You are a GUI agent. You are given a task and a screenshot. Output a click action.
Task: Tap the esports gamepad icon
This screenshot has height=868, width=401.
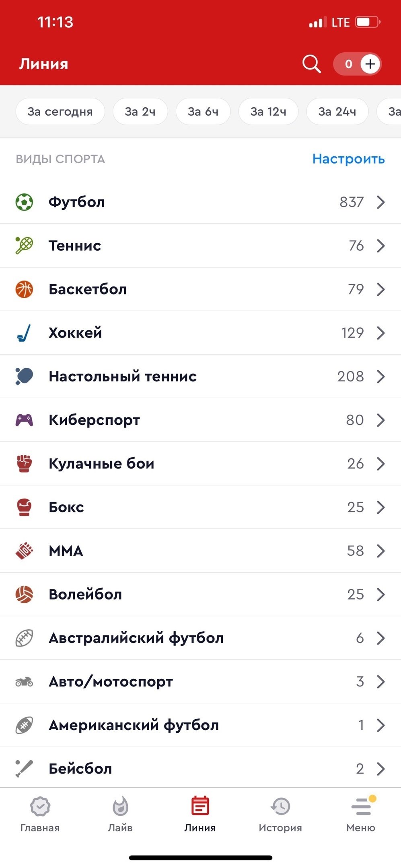click(x=24, y=420)
